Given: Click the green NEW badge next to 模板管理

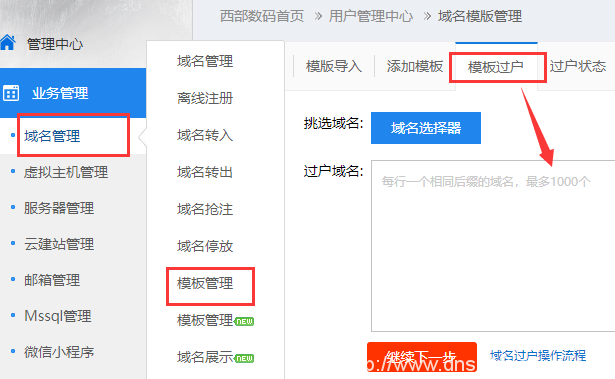Looking at the screenshot, I should 244,321.
